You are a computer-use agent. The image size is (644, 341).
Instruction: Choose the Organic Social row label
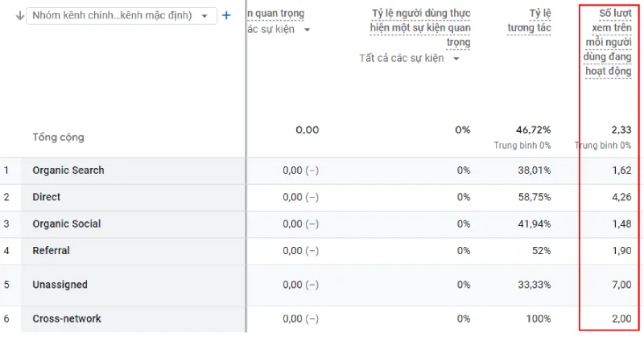(67, 224)
